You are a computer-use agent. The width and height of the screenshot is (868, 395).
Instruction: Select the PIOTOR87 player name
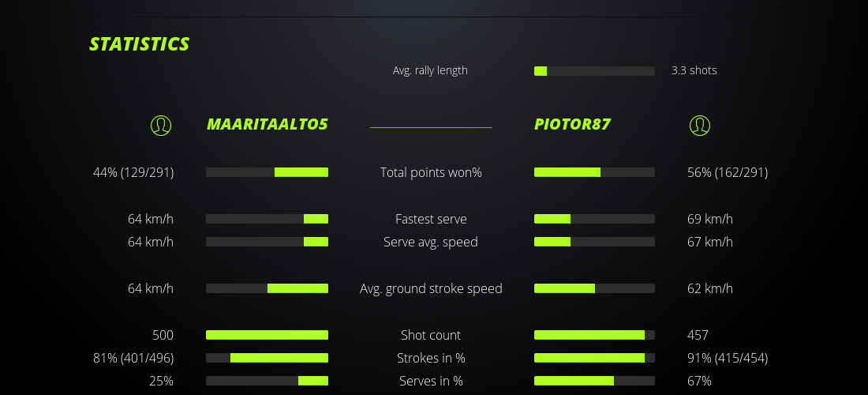coord(572,124)
